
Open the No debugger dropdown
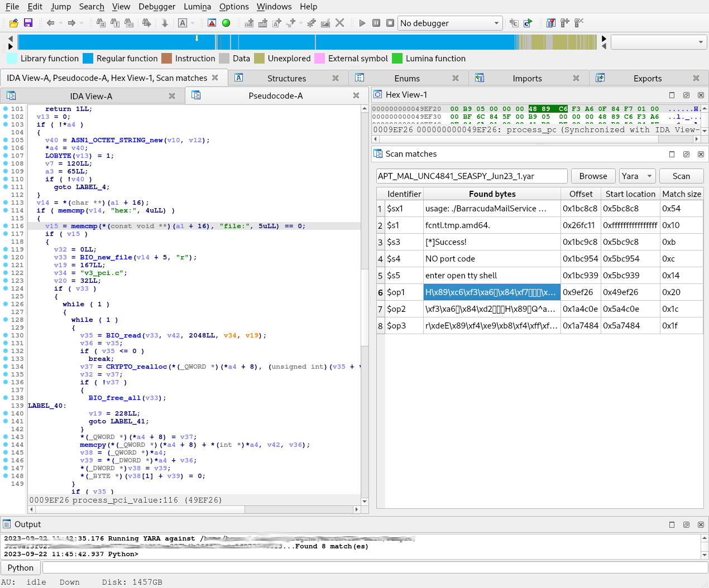click(449, 23)
